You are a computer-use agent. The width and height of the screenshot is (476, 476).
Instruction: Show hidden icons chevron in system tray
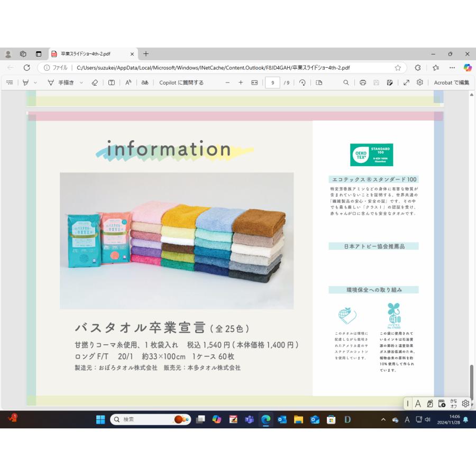pyautogui.click(x=383, y=419)
